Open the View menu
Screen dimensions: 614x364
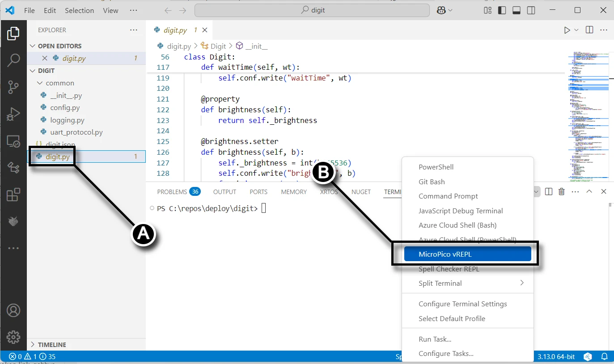click(110, 10)
